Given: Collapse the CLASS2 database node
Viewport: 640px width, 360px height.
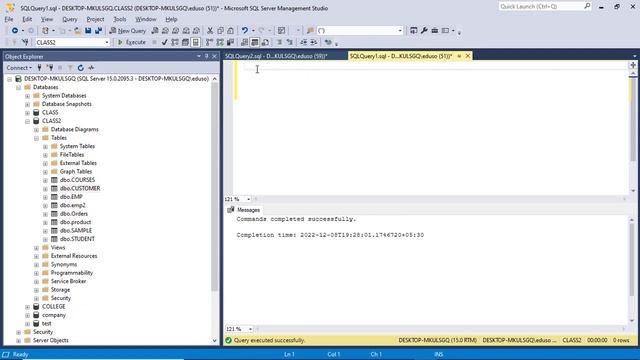Looking at the screenshot, I should click(27, 121).
